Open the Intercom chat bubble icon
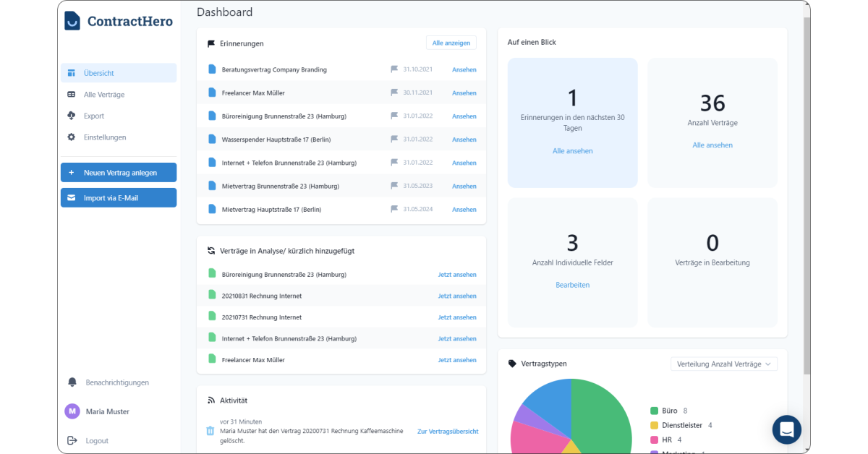The width and height of the screenshot is (868, 454). click(x=786, y=429)
